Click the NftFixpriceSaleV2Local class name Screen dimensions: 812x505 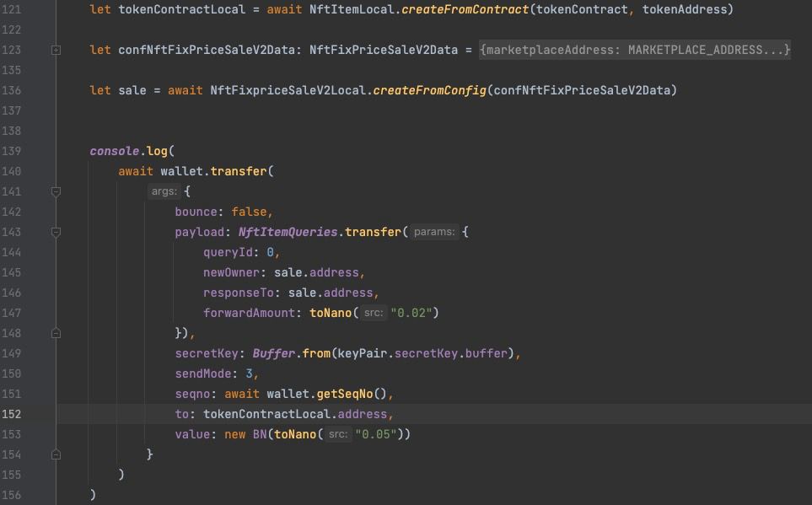288,90
